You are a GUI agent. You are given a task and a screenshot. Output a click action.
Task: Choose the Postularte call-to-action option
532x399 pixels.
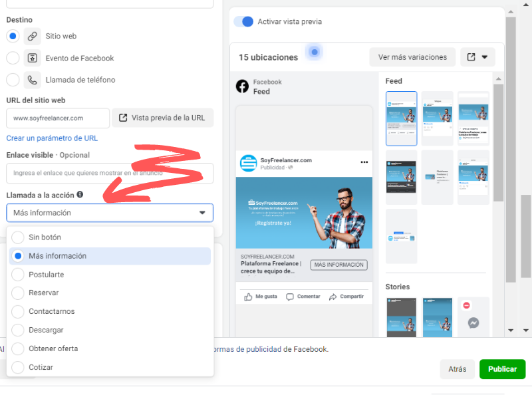pyautogui.click(x=110, y=275)
